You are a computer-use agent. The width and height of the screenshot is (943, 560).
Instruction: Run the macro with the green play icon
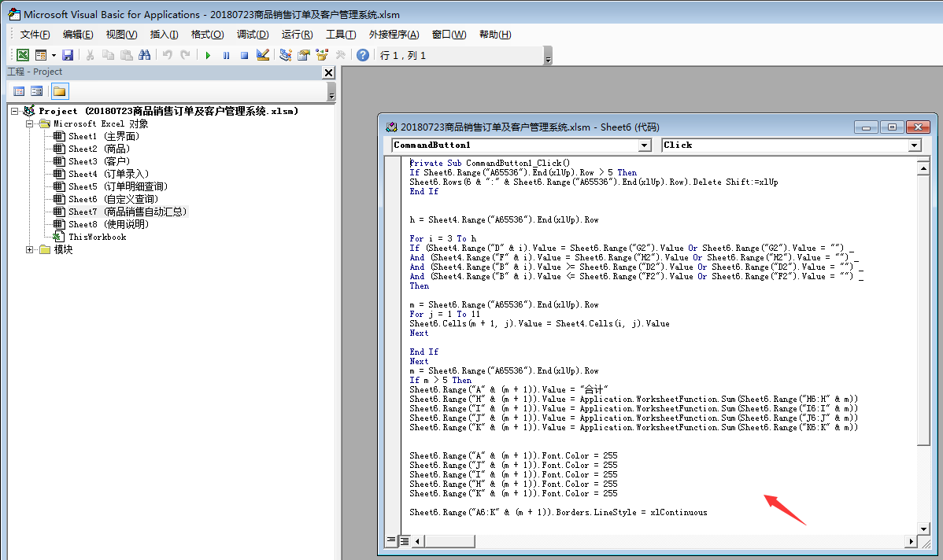click(x=208, y=55)
